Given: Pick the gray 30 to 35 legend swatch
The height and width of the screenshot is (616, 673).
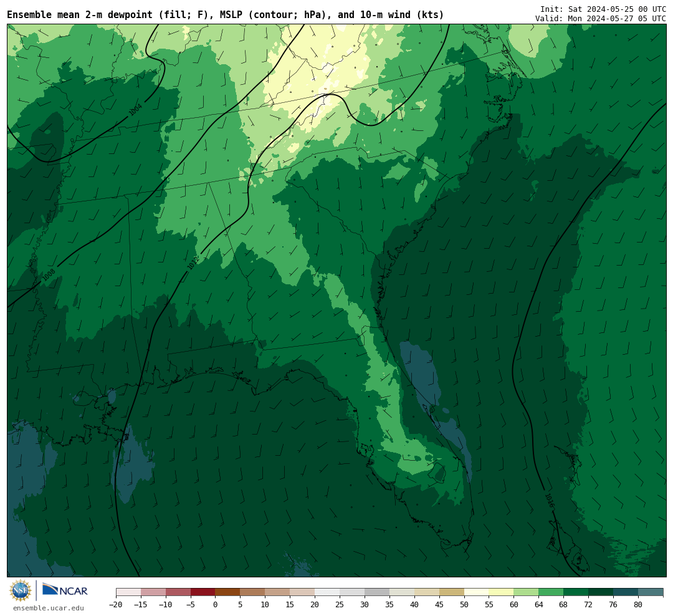Looking at the screenshot, I should [x=377, y=592].
